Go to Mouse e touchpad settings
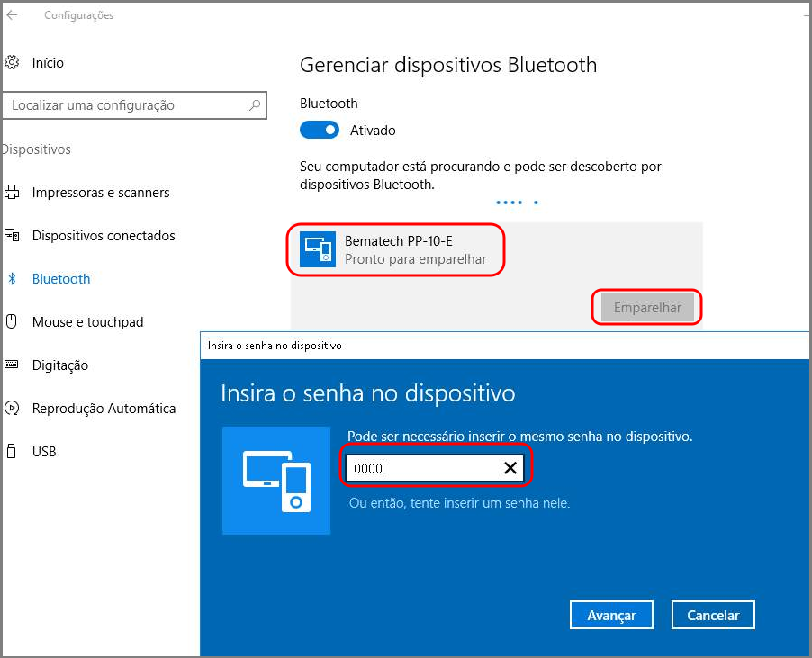 click(87, 322)
